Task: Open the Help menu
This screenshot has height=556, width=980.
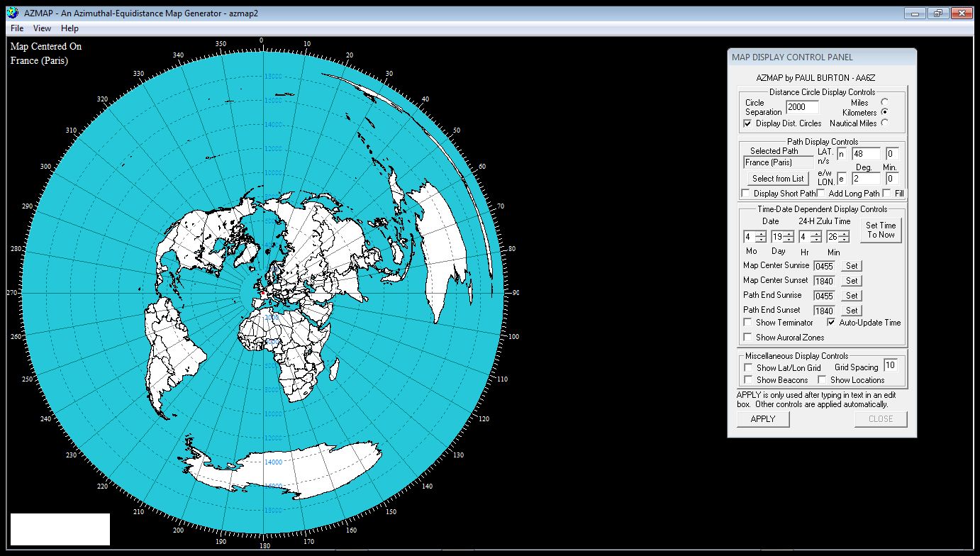Action: [69, 28]
